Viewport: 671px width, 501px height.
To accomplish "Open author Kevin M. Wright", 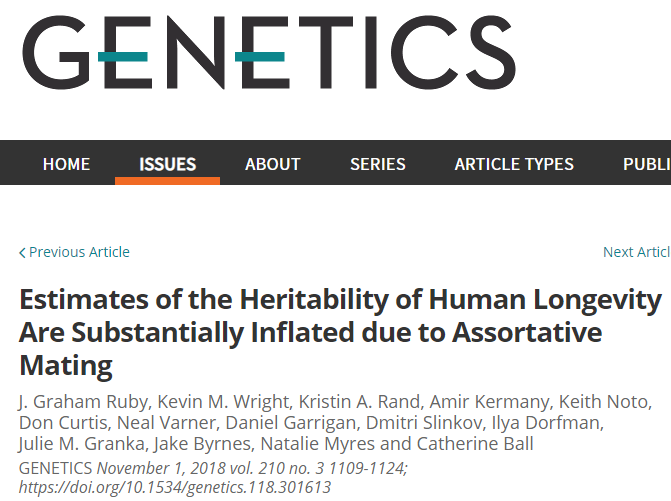I will 224,402.
